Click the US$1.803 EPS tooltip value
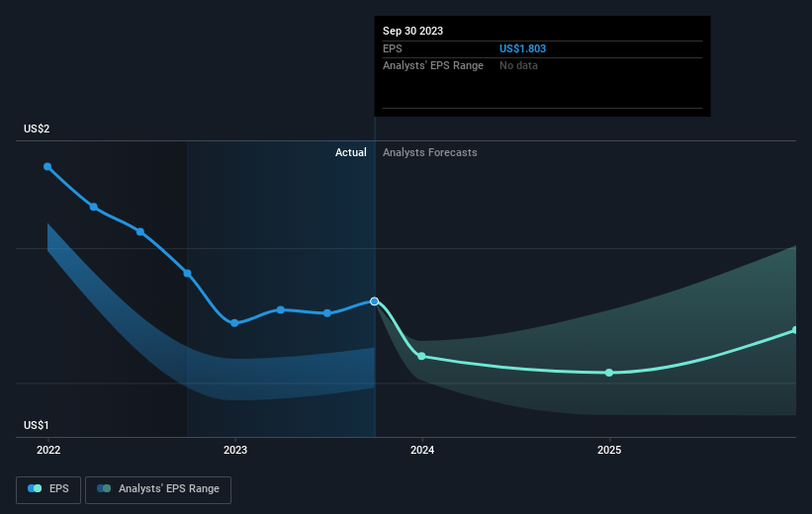Image resolution: width=812 pixels, height=514 pixels. point(522,48)
